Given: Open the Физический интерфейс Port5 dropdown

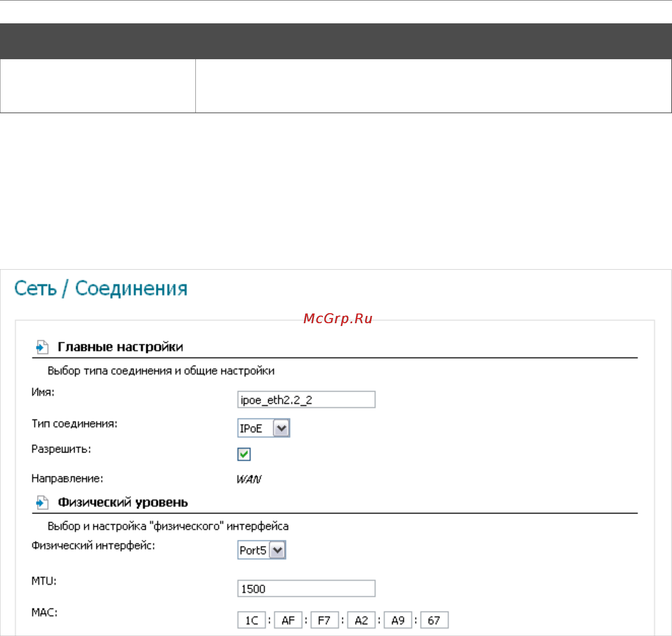Looking at the screenshot, I should [x=262, y=550].
